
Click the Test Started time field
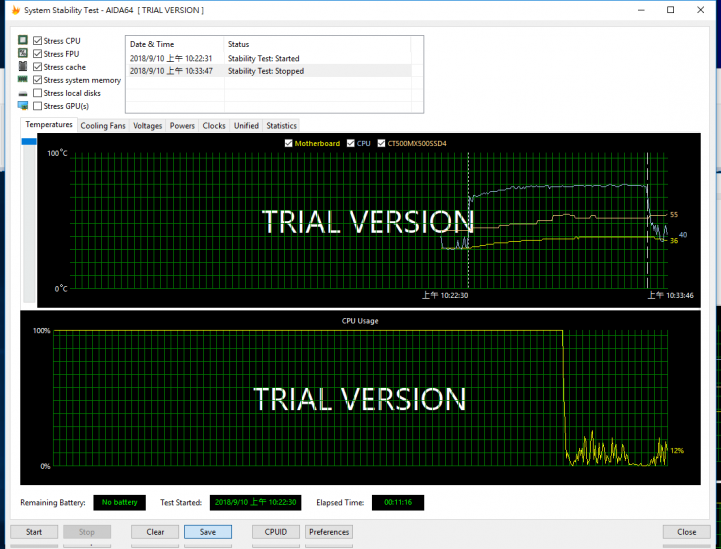255,503
